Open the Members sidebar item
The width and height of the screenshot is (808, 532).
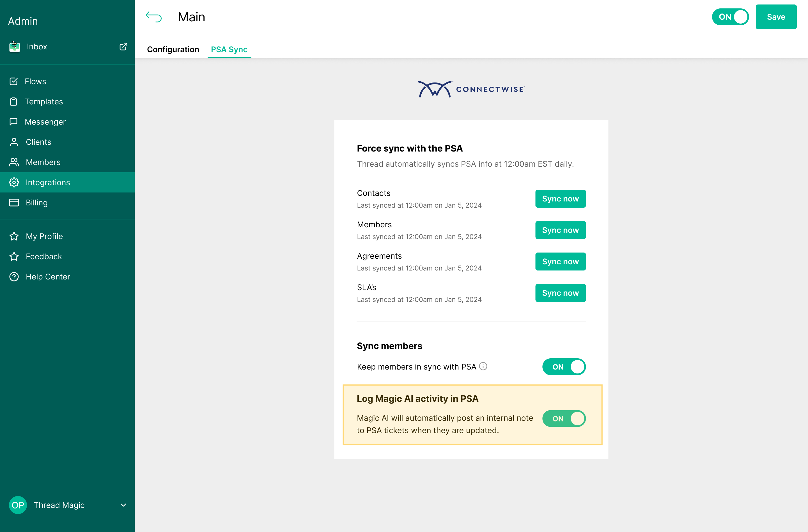click(67, 162)
